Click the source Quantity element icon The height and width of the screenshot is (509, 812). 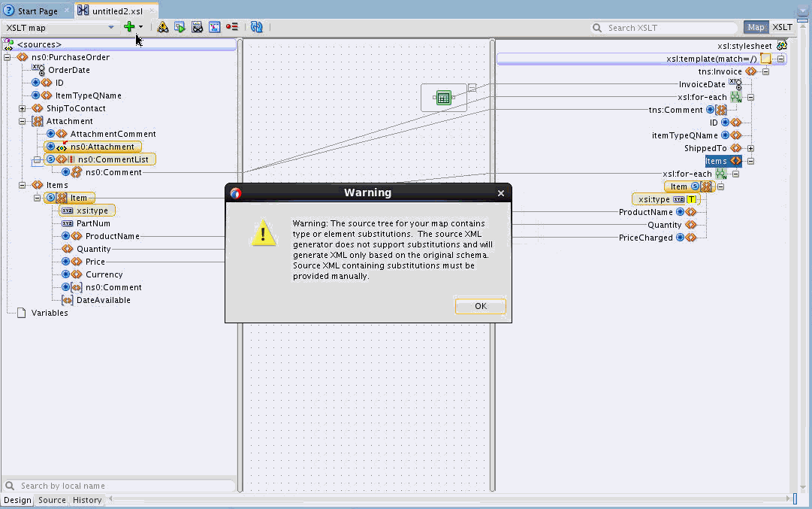pyautogui.click(x=67, y=249)
